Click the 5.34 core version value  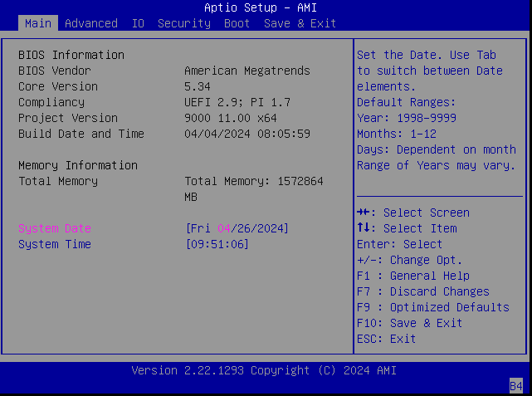click(198, 86)
